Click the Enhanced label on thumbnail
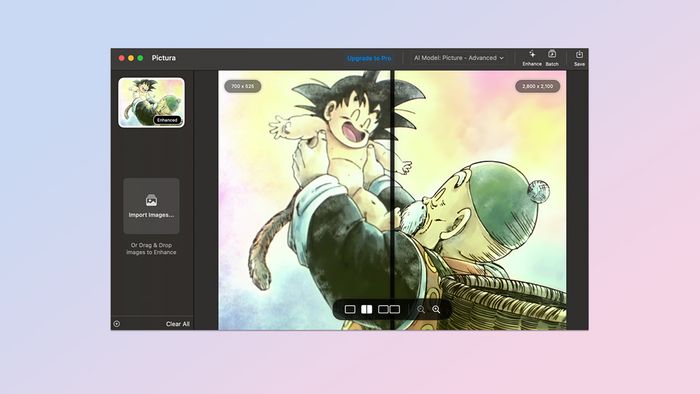The width and height of the screenshot is (700, 394). [167, 120]
